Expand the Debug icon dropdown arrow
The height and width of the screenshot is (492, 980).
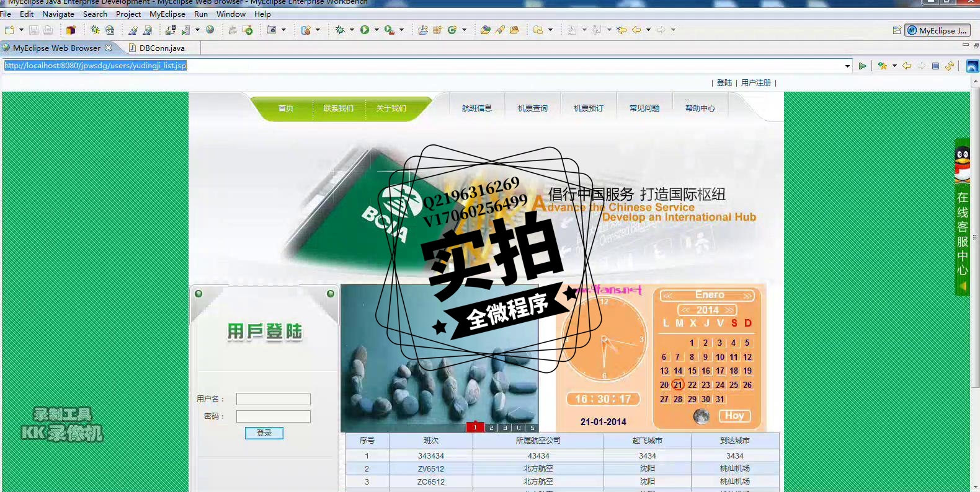pyautogui.click(x=352, y=30)
